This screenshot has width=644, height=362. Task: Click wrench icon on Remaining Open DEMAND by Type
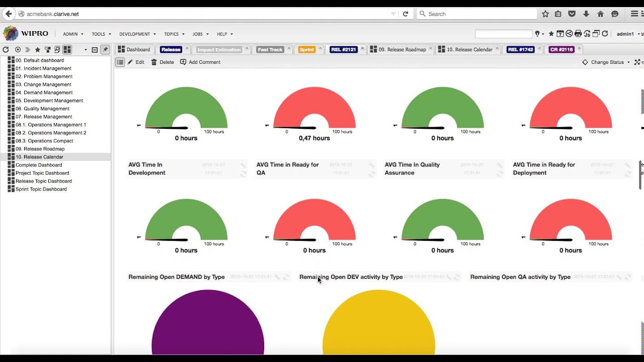(277, 277)
